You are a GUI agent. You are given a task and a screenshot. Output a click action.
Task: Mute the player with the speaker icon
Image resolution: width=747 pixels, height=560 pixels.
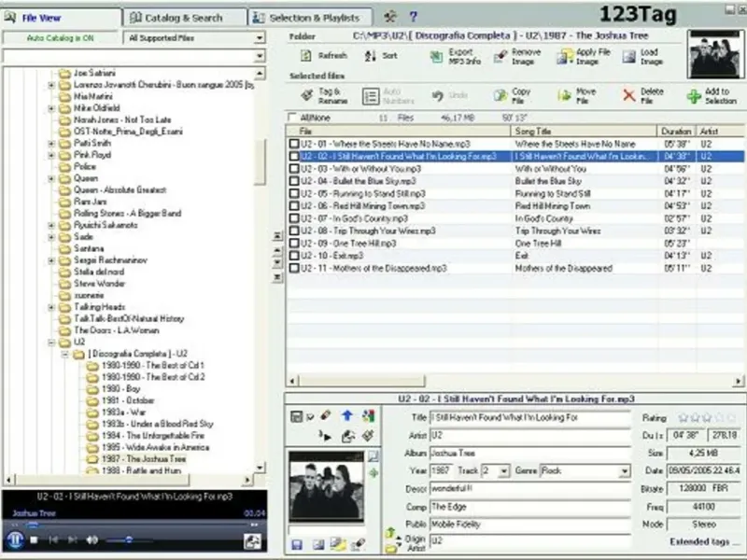coord(93,539)
